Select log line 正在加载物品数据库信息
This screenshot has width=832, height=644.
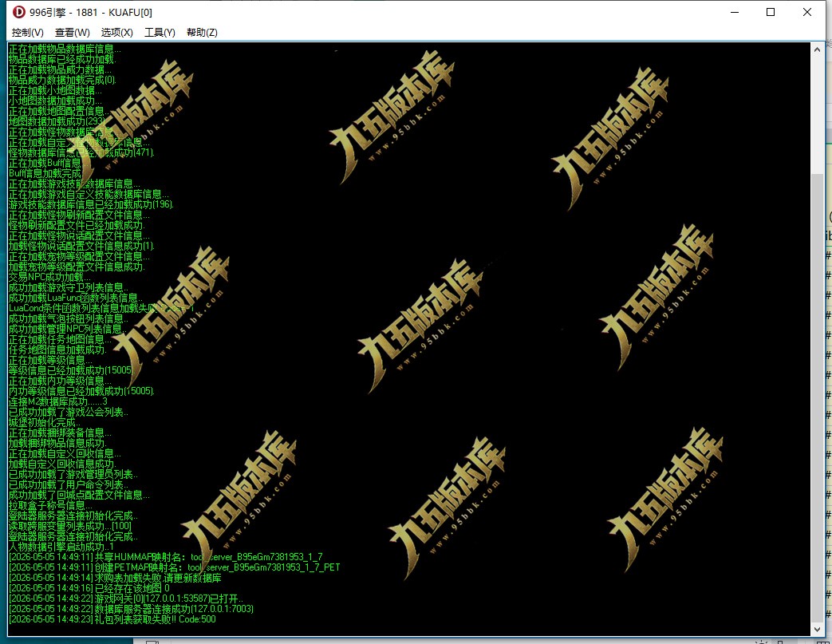pyautogui.click(x=65, y=49)
